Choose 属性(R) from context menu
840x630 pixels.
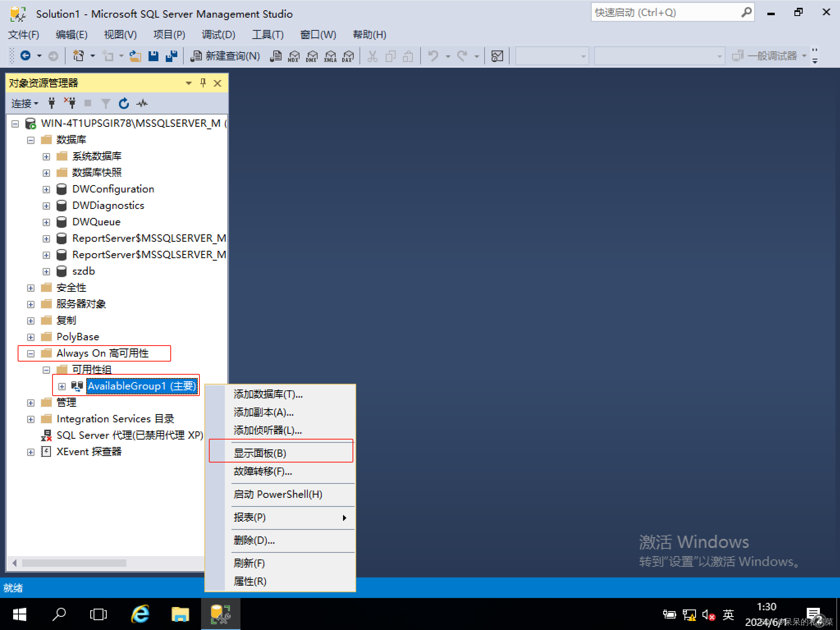tap(280, 581)
